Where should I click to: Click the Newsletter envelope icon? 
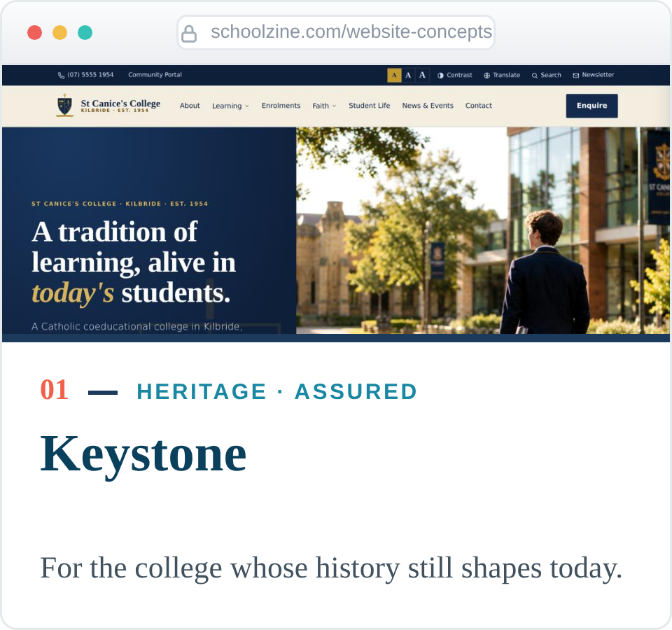coord(576,76)
